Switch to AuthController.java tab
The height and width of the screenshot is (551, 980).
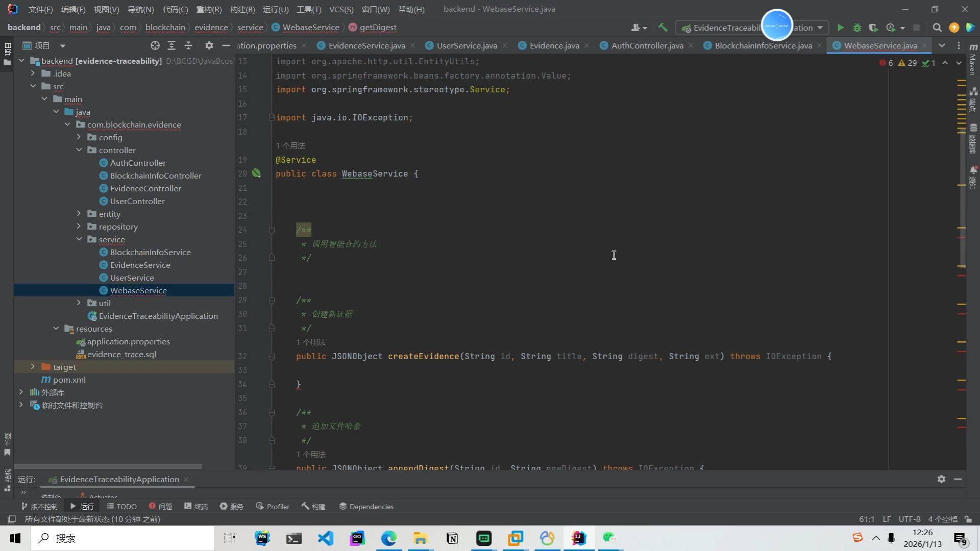tap(647, 45)
